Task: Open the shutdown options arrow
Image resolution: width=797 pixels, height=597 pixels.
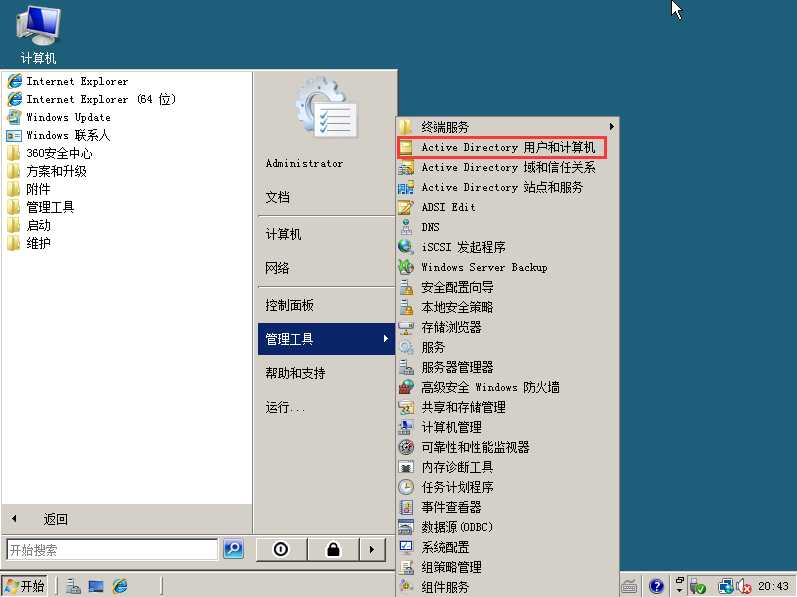Action: pyautogui.click(x=372, y=549)
